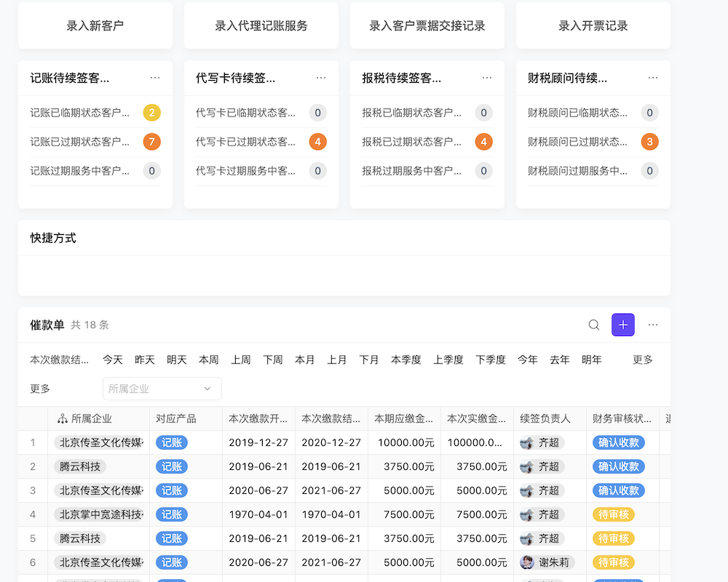
Task: Open the 所属企业 enterprise filter dropdown
Action: point(162,388)
